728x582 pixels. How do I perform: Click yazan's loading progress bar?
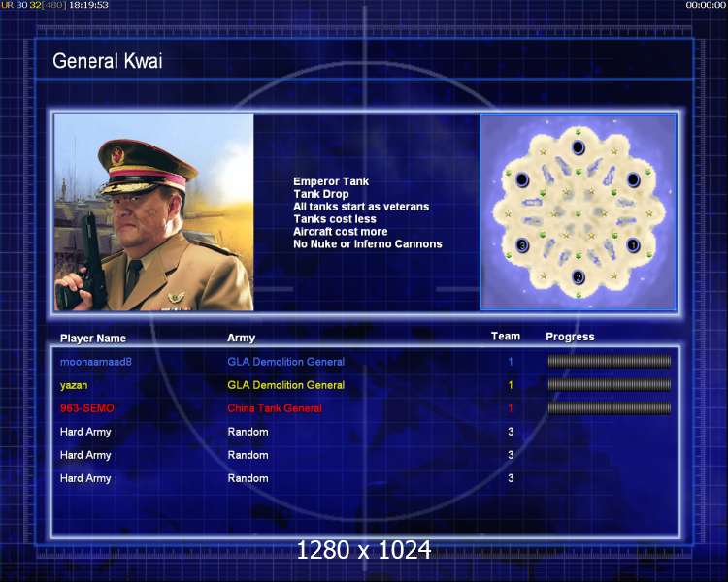click(610, 384)
